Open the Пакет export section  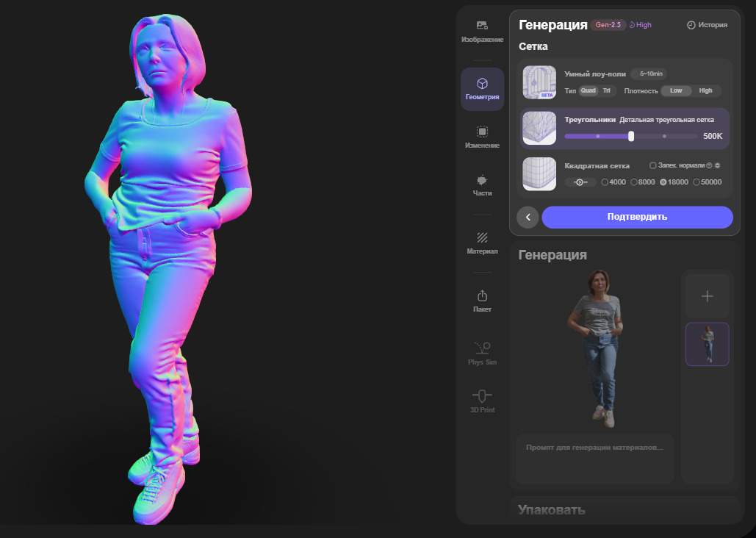pyautogui.click(x=482, y=301)
